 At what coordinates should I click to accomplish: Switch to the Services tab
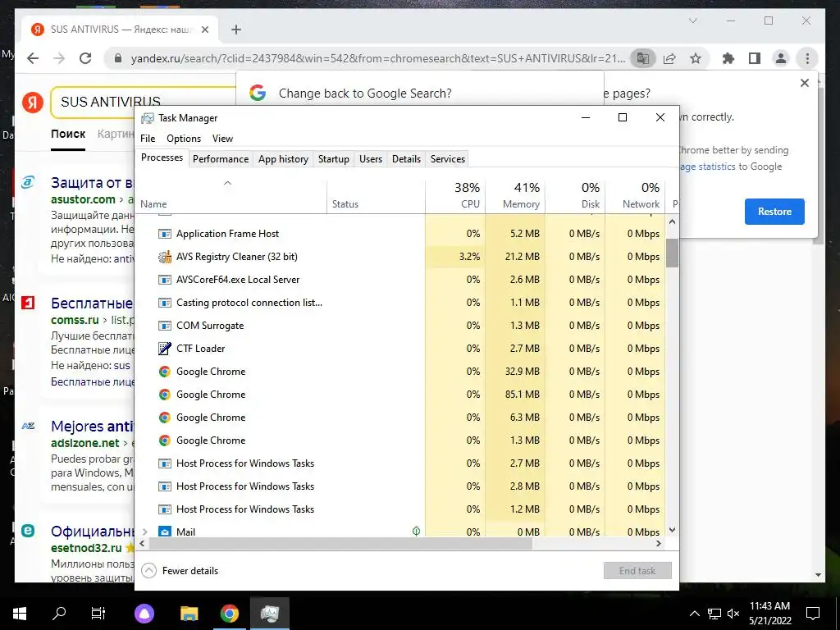point(448,159)
